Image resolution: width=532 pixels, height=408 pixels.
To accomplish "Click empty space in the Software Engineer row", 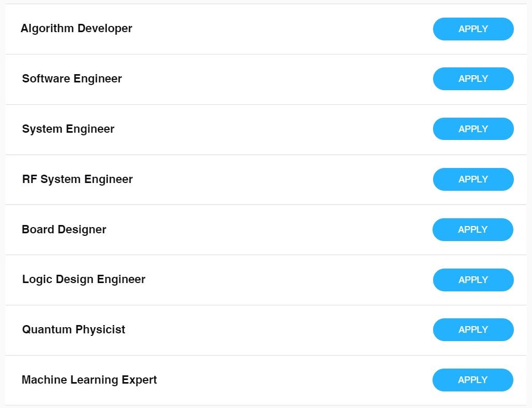I will click(x=269, y=79).
